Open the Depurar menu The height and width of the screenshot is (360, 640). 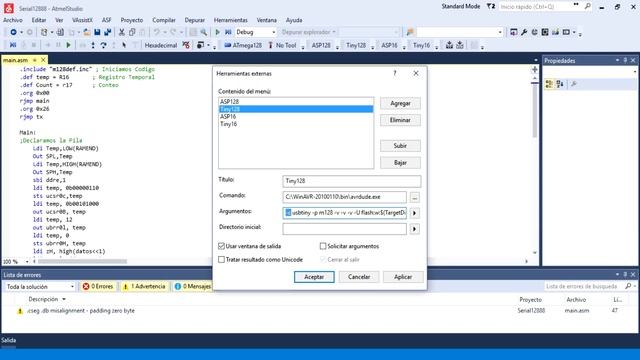point(194,20)
